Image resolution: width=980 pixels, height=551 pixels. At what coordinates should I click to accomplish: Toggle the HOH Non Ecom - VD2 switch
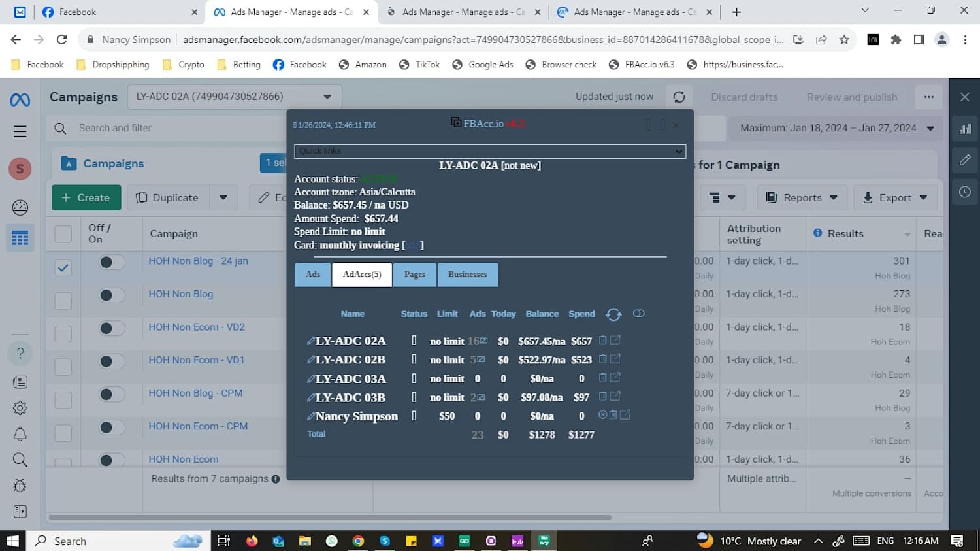[112, 328]
